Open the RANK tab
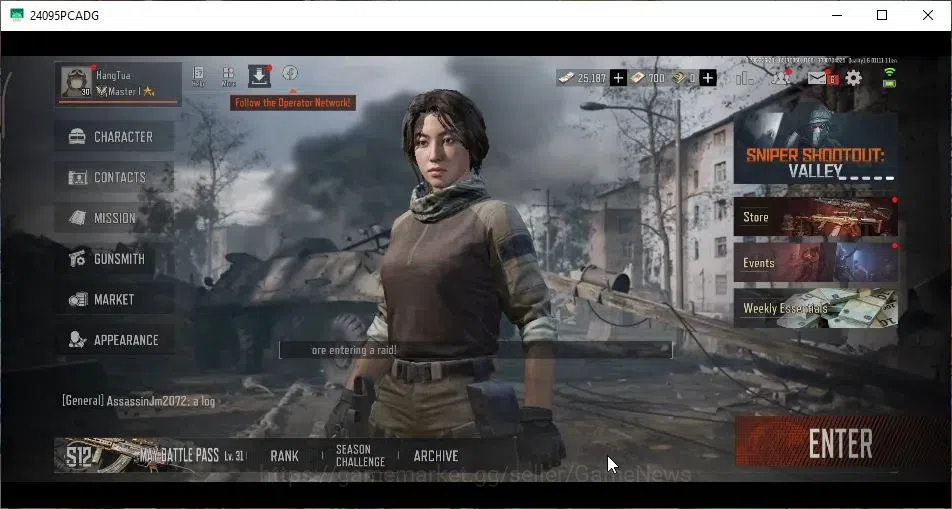 (284, 456)
